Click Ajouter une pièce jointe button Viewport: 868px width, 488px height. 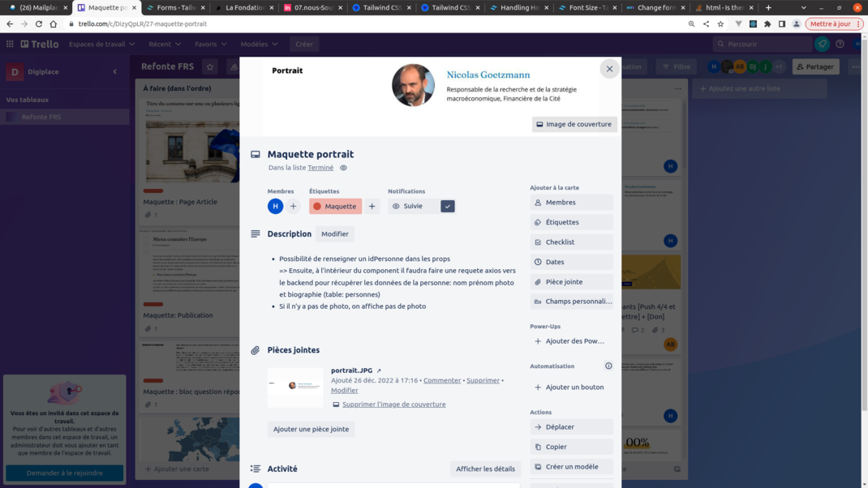pyautogui.click(x=311, y=429)
